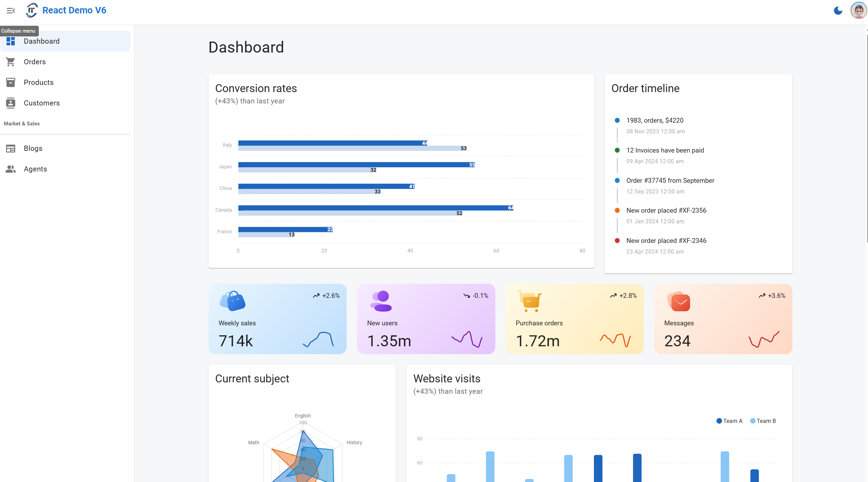This screenshot has height=482, width=868.
Task: Toggle Team A series in legend
Action: pos(729,421)
